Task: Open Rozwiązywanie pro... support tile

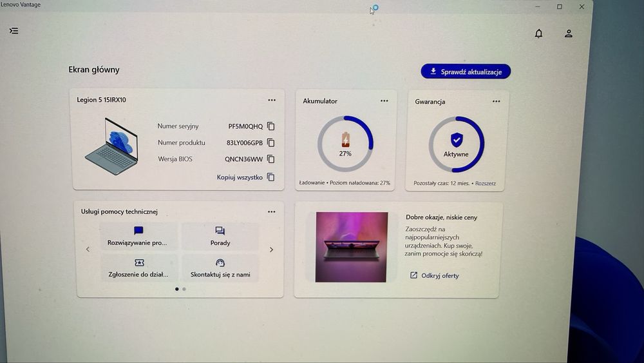Action: (138, 237)
